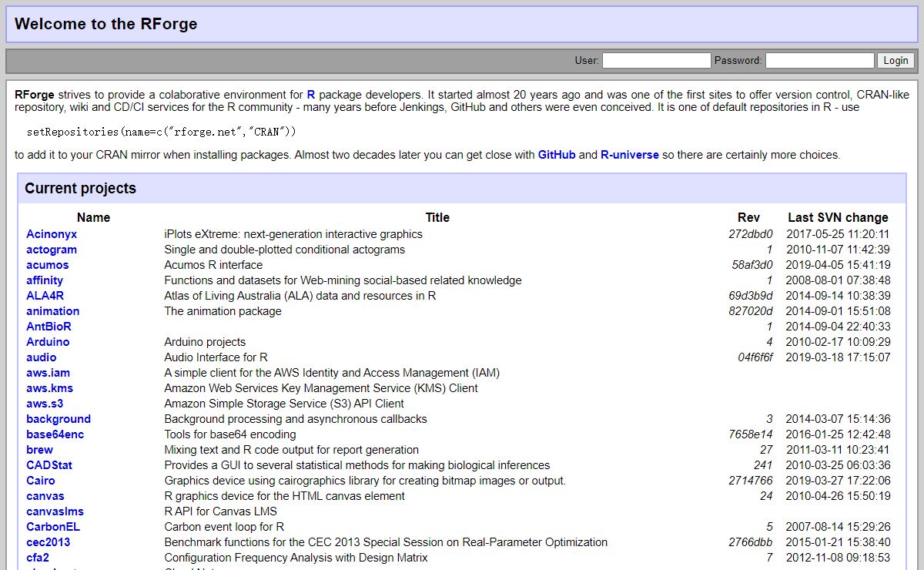Click the Title column header
The image size is (924, 570).
click(437, 218)
